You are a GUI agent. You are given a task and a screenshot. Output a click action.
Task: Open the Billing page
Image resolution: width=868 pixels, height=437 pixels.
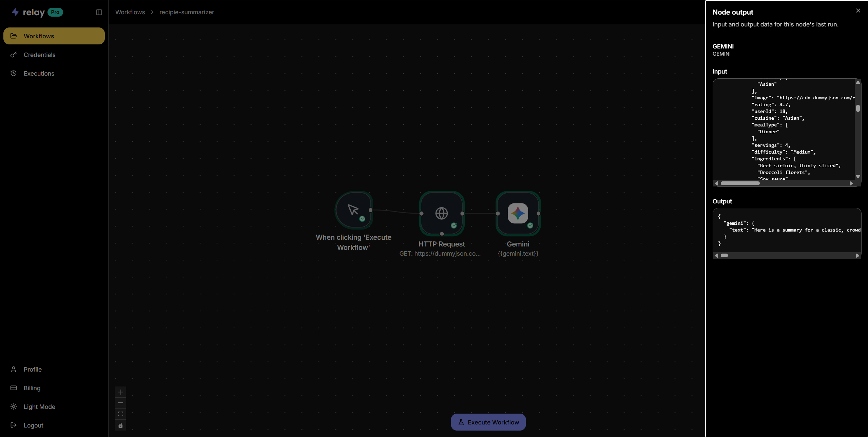[54, 388]
